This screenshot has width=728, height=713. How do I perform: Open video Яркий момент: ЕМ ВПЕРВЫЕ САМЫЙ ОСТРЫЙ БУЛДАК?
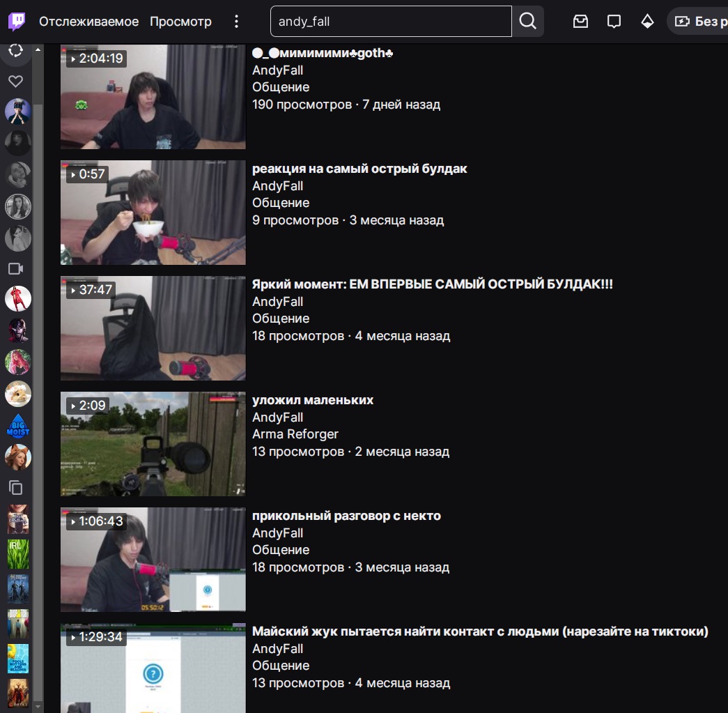pos(432,284)
